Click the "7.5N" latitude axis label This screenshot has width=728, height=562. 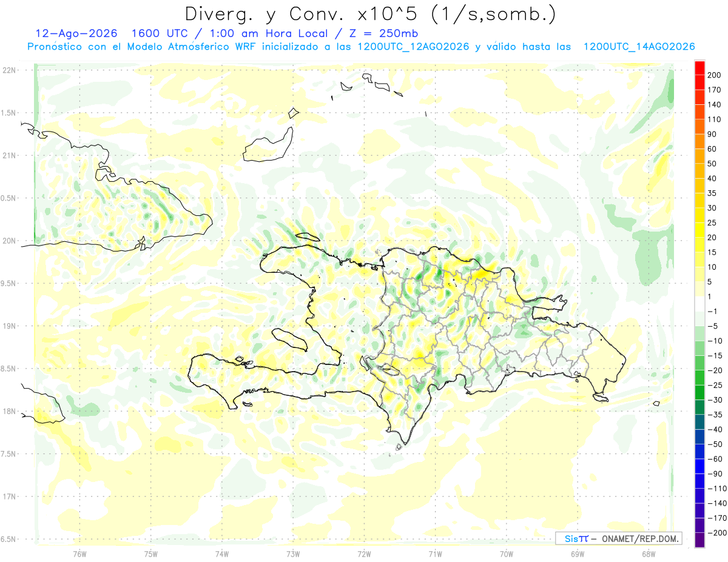pyautogui.click(x=9, y=453)
